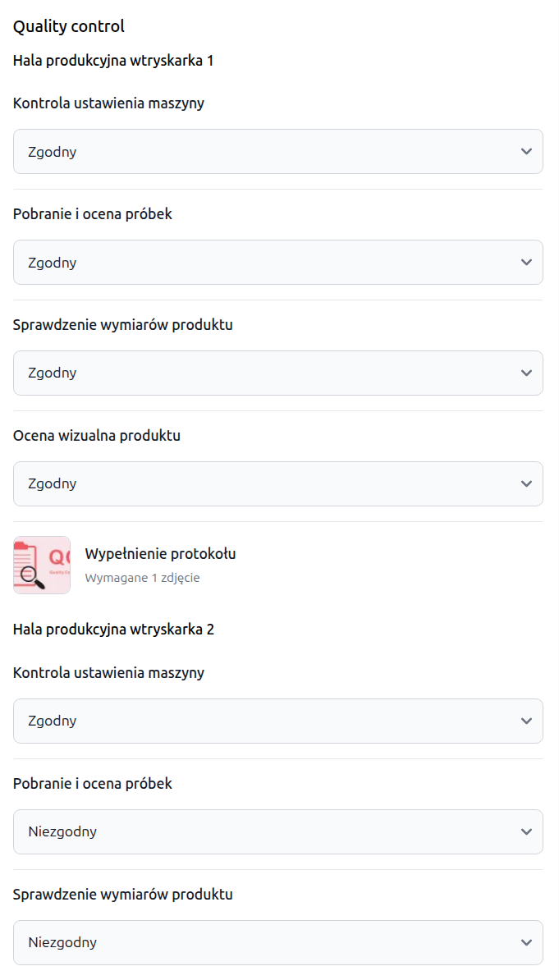Click the chevron on Ocena wizualna produktu dropdown
Image resolution: width=559 pixels, height=980 pixels.
528,483
